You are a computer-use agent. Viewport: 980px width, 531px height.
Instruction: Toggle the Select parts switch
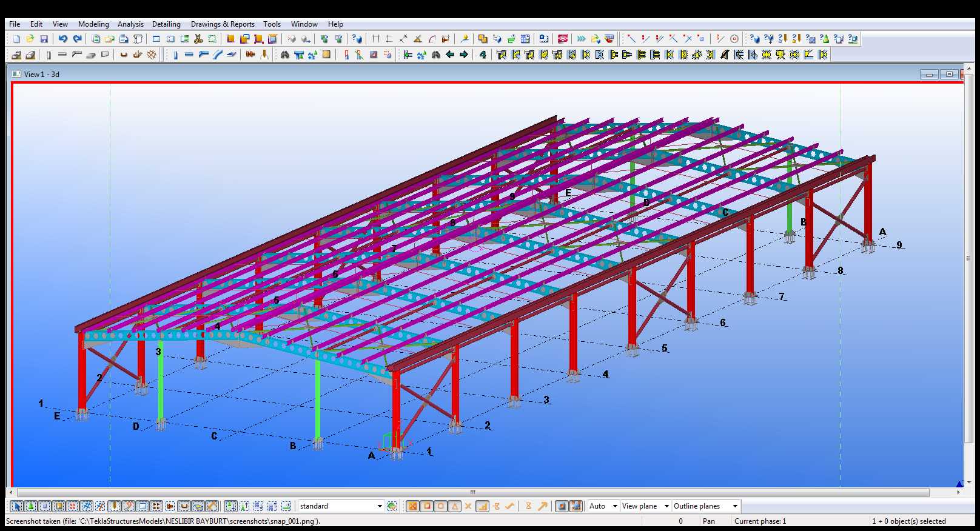[x=45, y=506]
